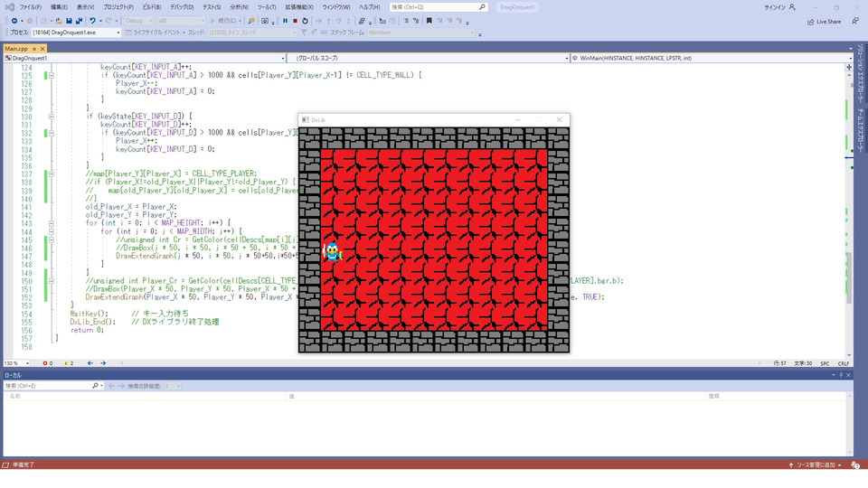This screenshot has height=488, width=868.
Task: Collapse code block at line 150
Action: [x=52, y=281]
